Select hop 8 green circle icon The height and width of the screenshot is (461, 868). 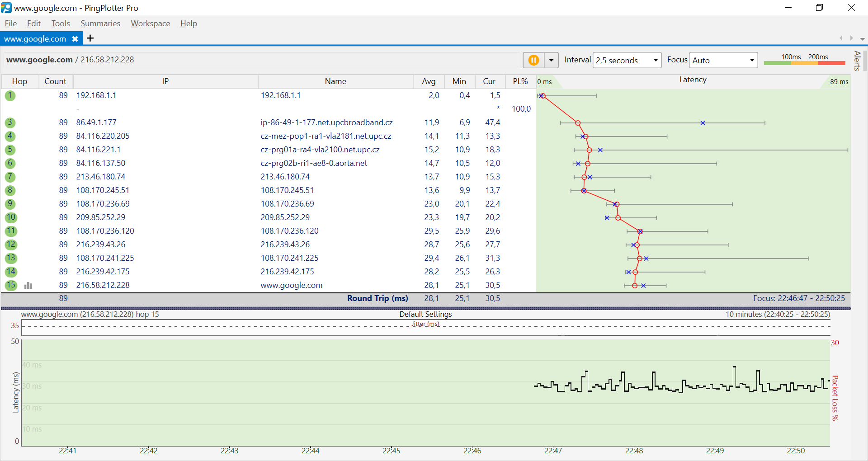(10, 190)
